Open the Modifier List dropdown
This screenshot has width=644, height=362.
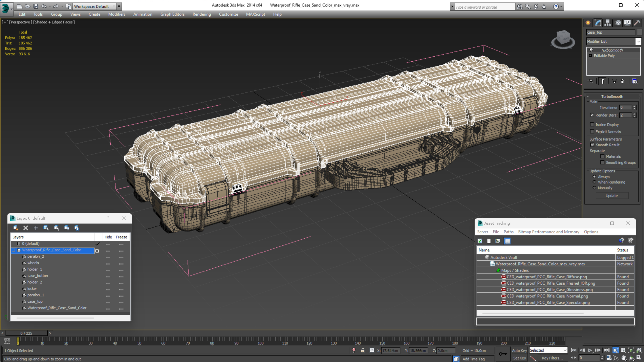(639, 42)
